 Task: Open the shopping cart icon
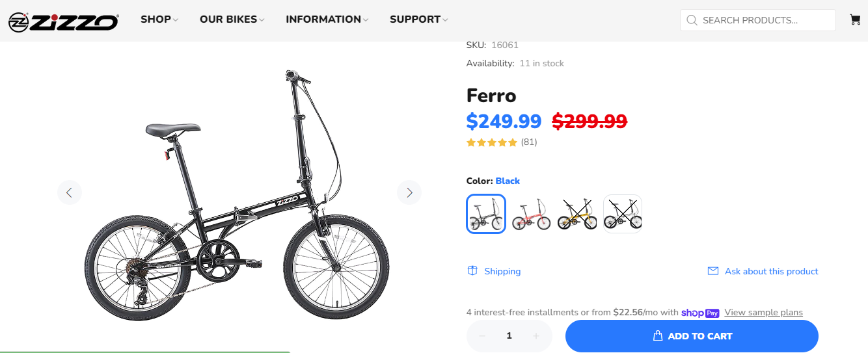tap(855, 20)
